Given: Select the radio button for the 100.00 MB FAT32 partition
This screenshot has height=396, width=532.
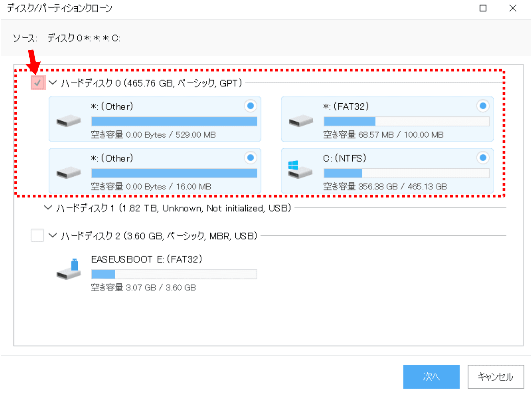Looking at the screenshot, I should coord(483,106).
